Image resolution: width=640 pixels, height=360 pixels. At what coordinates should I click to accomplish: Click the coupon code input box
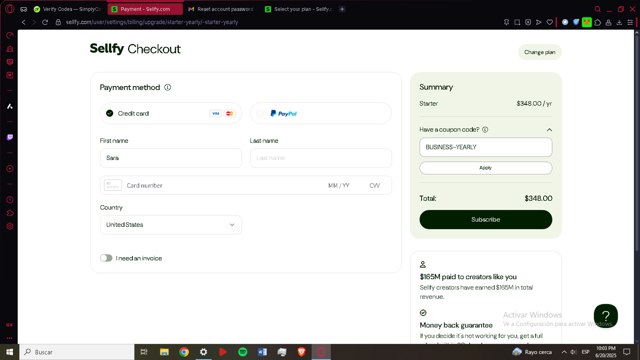pos(486,147)
